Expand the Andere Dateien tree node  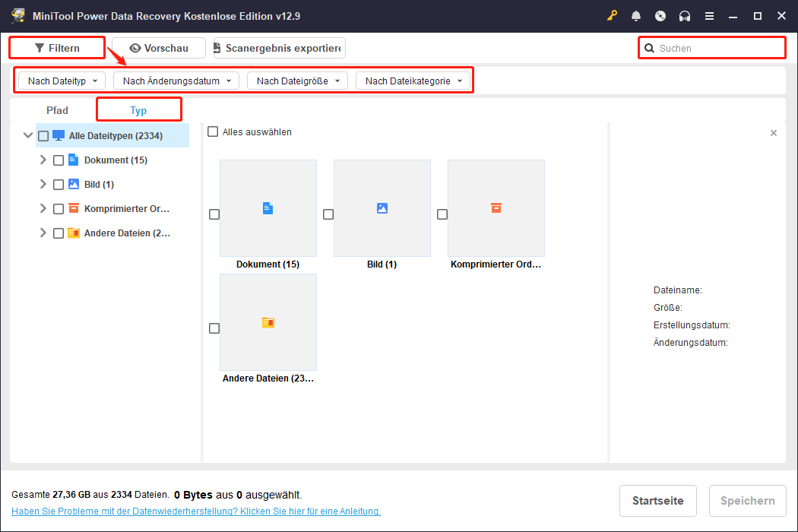[x=43, y=233]
